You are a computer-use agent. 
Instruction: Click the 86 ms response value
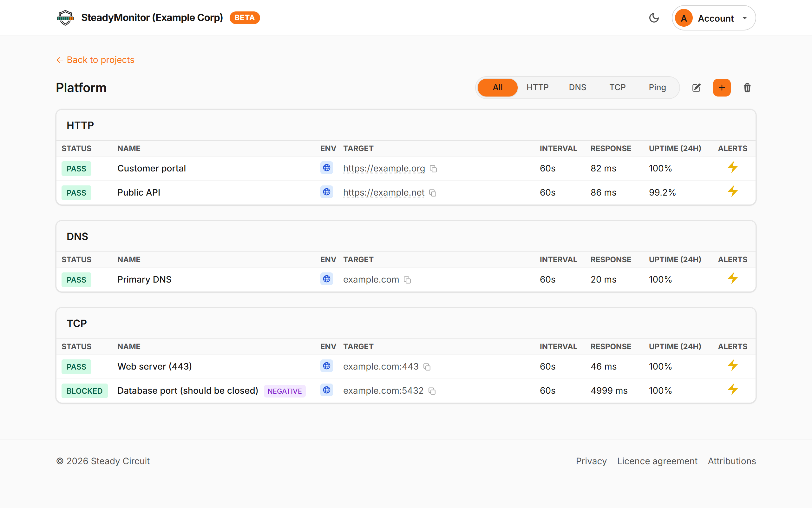[x=603, y=192]
